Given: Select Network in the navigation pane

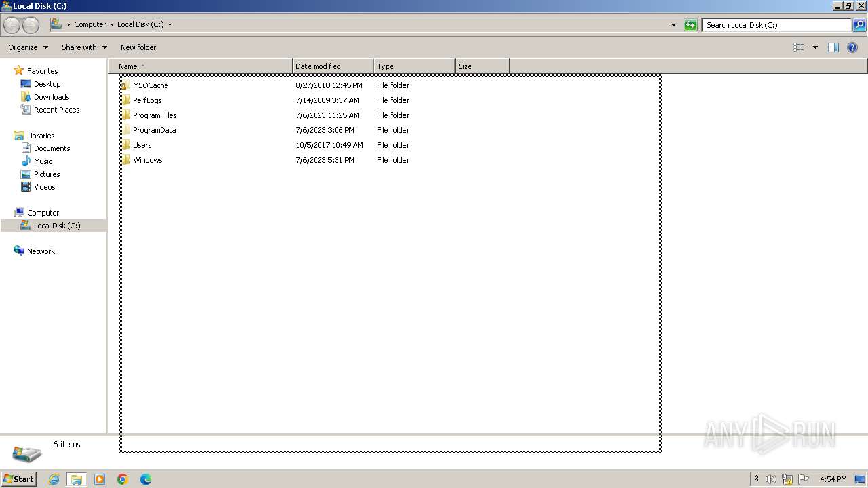Looking at the screenshot, I should point(41,251).
